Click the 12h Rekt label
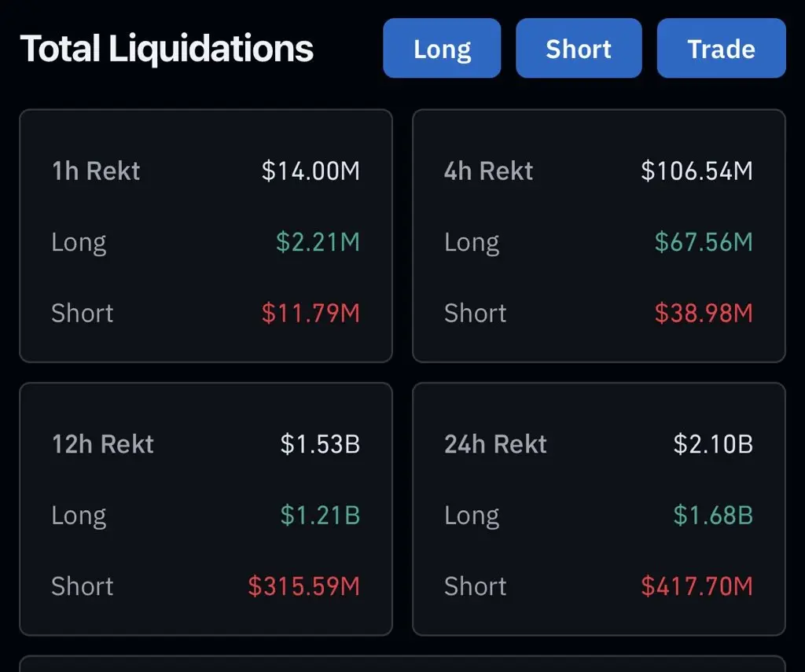The image size is (805, 672). click(x=103, y=445)
